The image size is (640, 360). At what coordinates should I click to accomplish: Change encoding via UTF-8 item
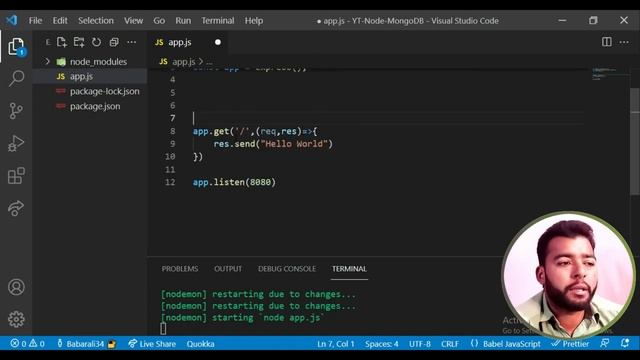point(420,344)
